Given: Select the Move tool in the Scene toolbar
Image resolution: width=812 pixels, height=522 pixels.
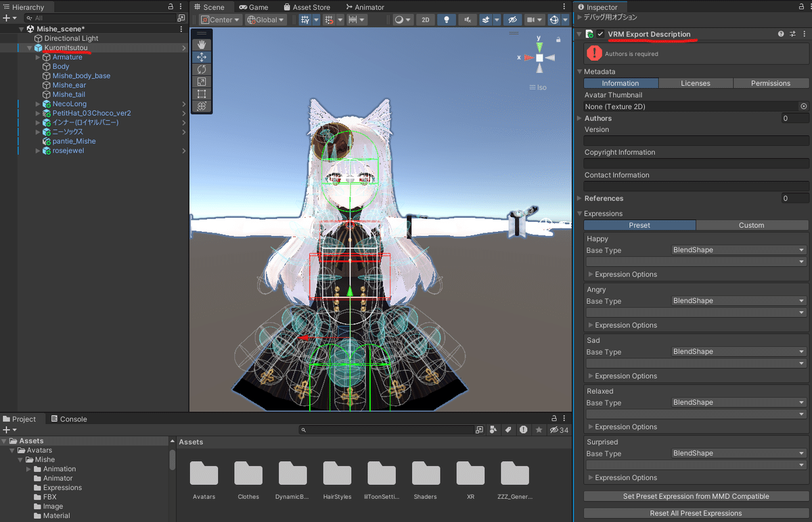Looking at the screenshot, I should (x=202, y=57).
